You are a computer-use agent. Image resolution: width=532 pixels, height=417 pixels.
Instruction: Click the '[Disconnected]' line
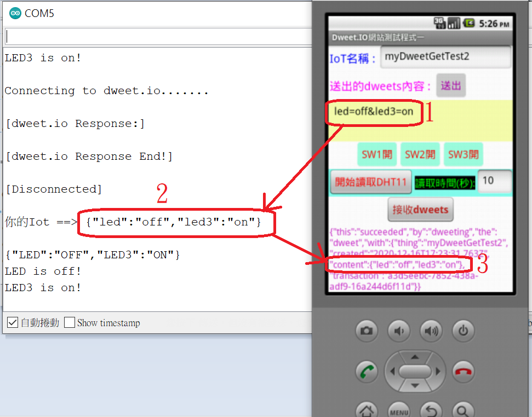point(54,189)
